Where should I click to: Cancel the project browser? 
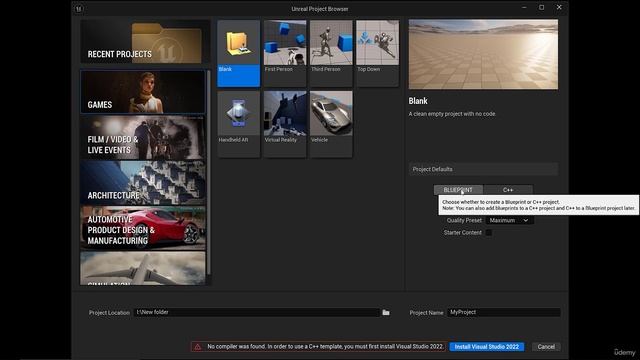(x=546, y=347)
